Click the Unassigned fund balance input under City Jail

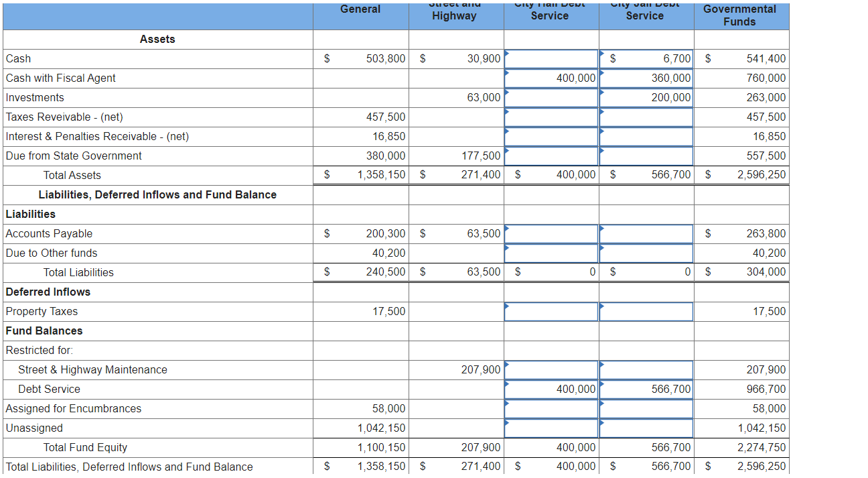646,428
